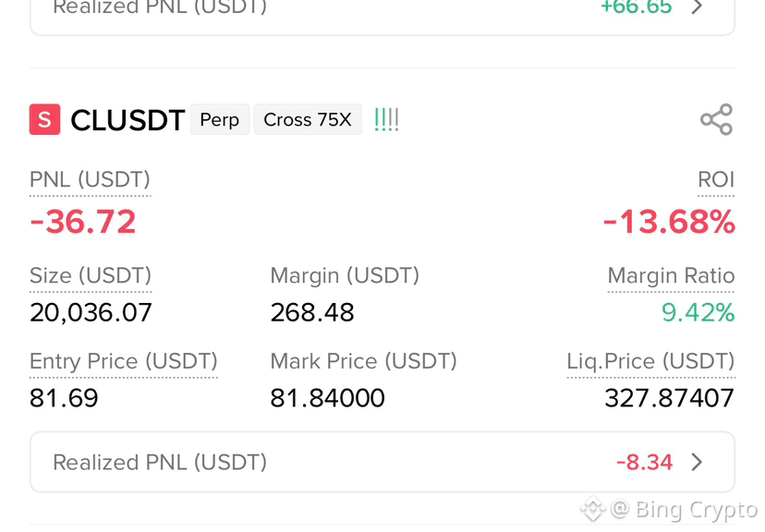Tap the red S short-side badge

(45, 119)
